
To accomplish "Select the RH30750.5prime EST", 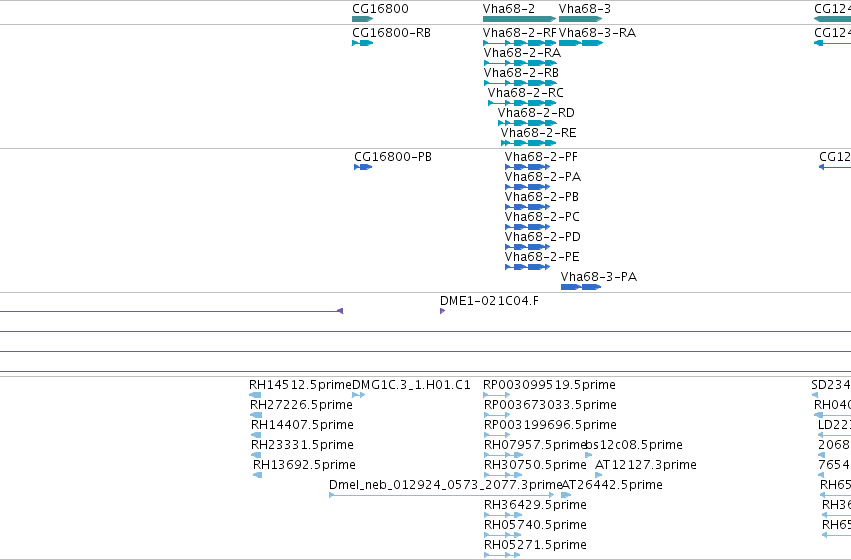I will pyautogui.click(x=503, y=475).
